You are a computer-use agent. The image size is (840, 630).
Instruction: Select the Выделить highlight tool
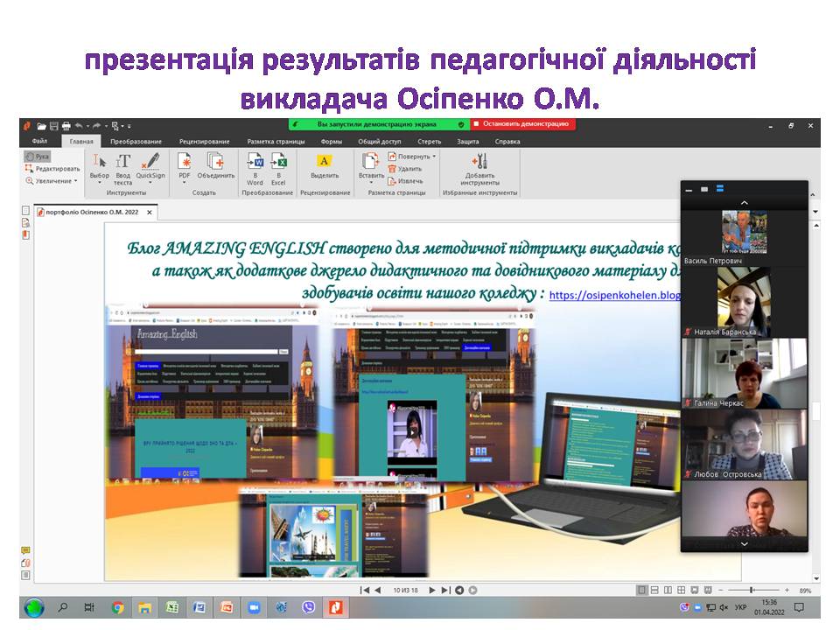[325, 166]
